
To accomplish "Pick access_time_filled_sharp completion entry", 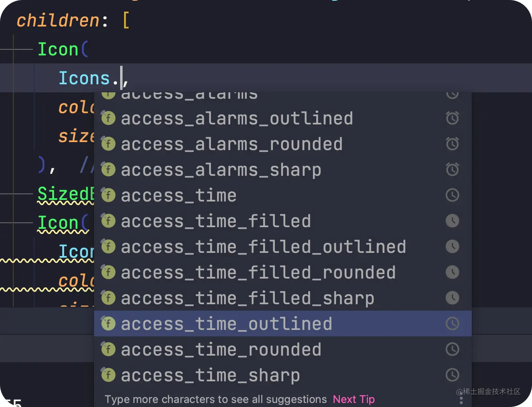I will click(x=283, y=298).
